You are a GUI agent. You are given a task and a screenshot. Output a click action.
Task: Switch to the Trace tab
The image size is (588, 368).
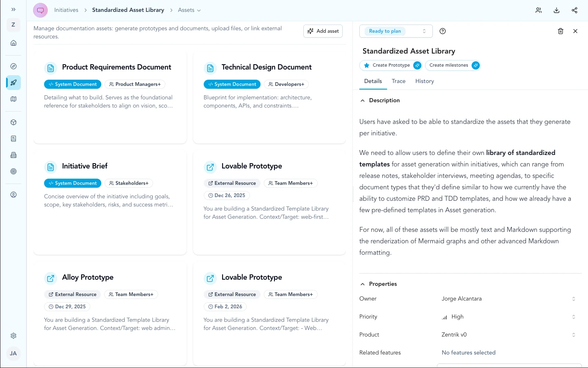coord(398,81)
